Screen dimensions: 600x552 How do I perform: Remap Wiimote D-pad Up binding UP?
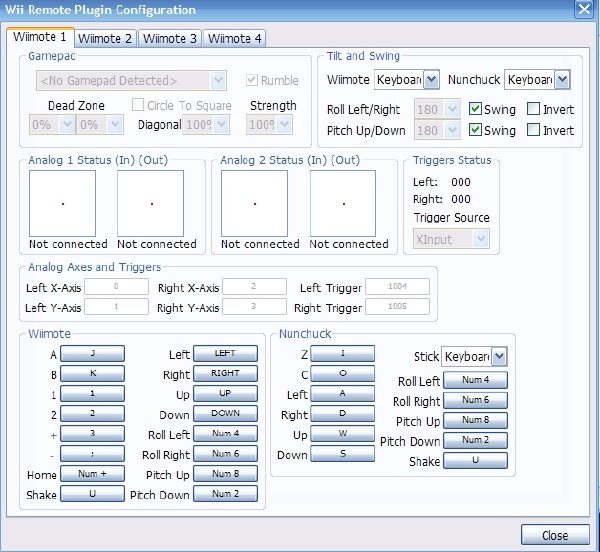[x=225, y=394]
